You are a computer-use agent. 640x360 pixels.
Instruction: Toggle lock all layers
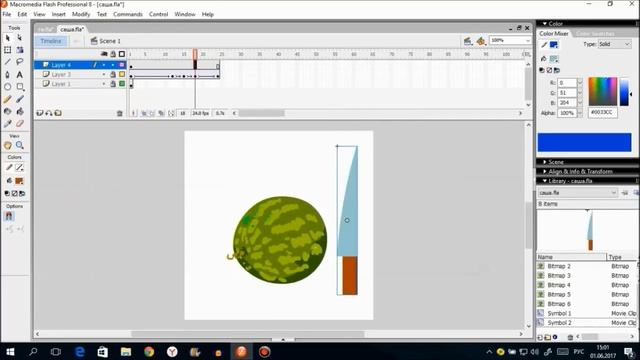click(113, 54)
